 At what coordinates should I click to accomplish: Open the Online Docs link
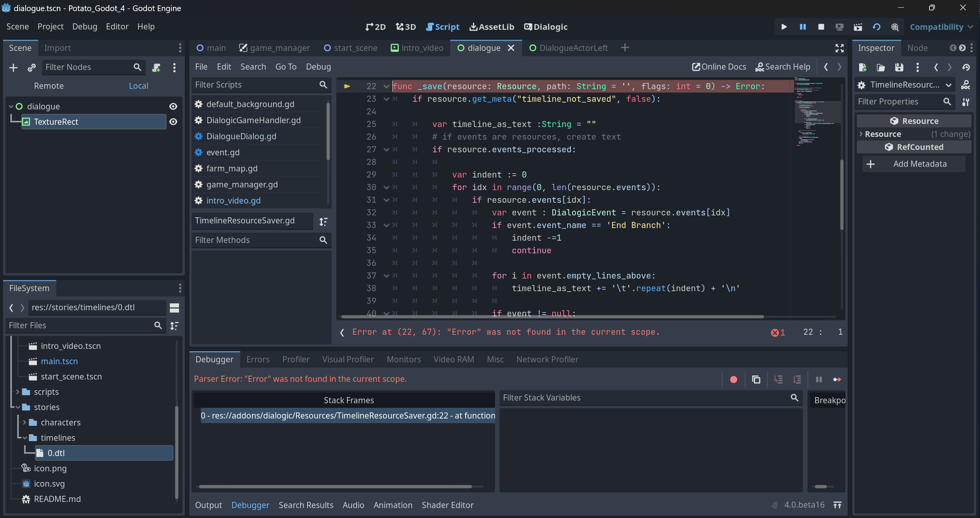coord(718,67)
